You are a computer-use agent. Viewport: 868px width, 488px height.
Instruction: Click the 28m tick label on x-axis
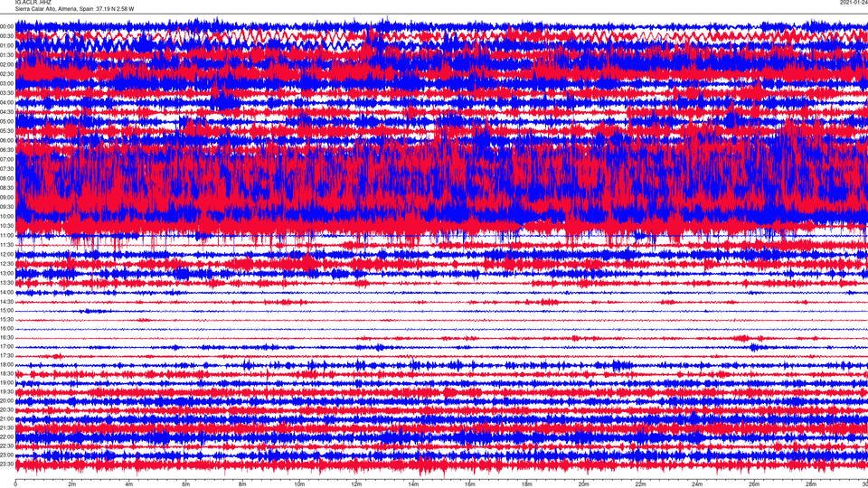point(811,484)
